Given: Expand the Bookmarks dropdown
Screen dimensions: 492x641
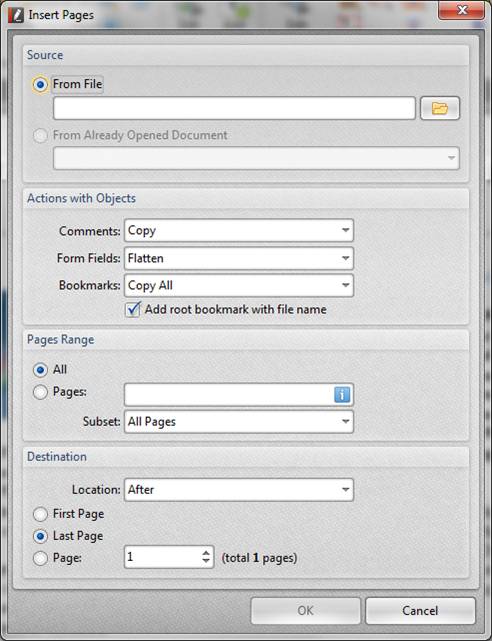Looking at the screenshot, I should (239, 285).
